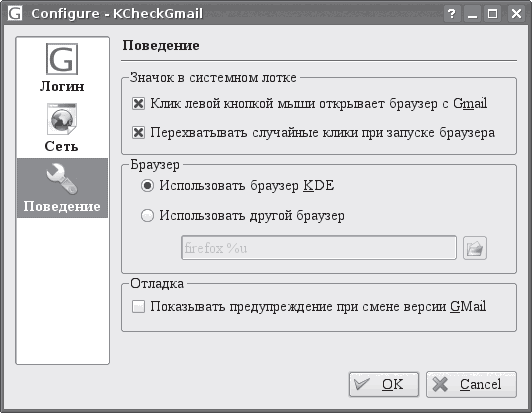Confirm settings with the OK button
The width and height of the screenshot is (532, 413).
[x=384, y=384]
